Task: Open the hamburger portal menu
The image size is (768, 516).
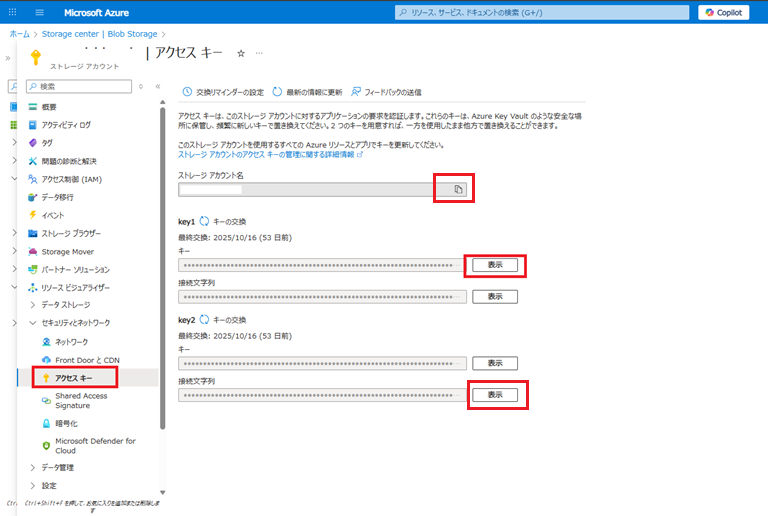Action: (x=40, y=12)
